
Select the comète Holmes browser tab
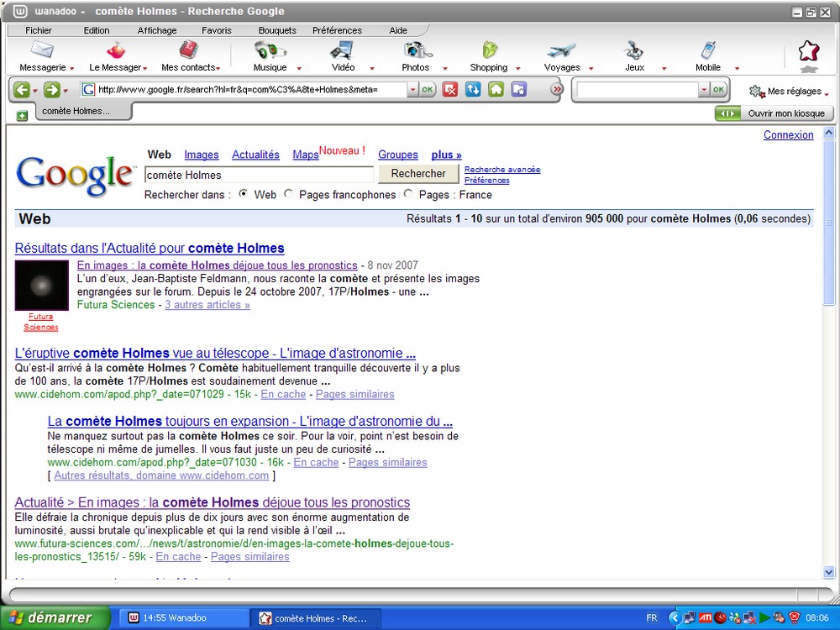83,112
